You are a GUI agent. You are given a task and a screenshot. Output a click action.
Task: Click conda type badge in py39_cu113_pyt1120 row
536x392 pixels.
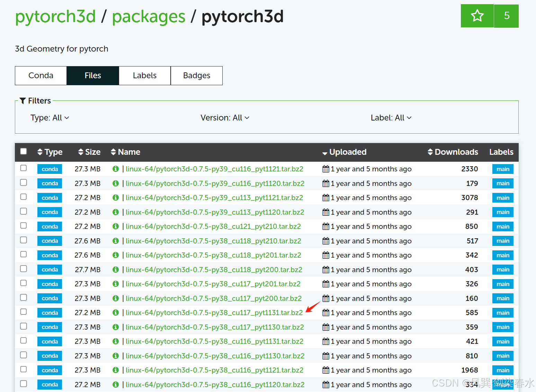pos(50,212)
